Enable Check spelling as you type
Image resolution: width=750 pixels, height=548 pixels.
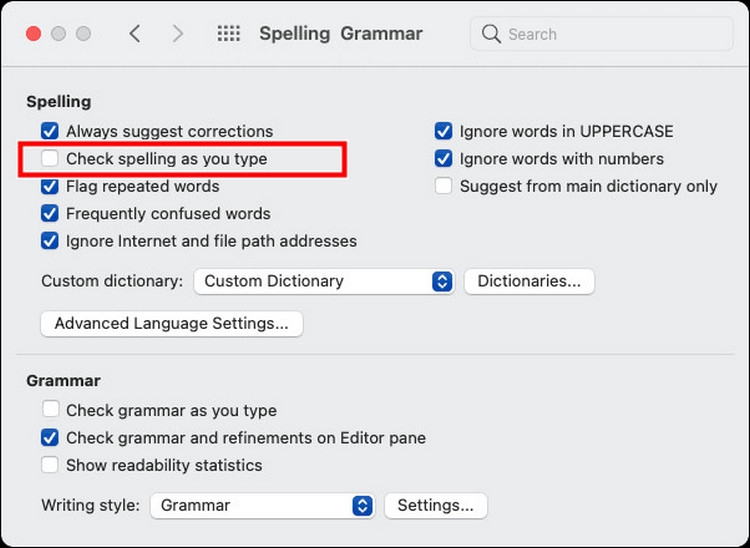coord(50,158)
